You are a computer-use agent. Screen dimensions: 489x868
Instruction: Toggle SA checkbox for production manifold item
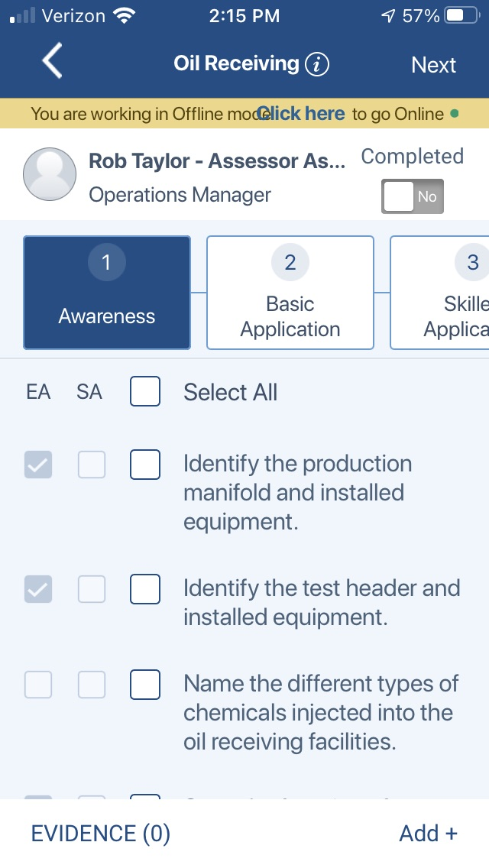coord(92,464)
